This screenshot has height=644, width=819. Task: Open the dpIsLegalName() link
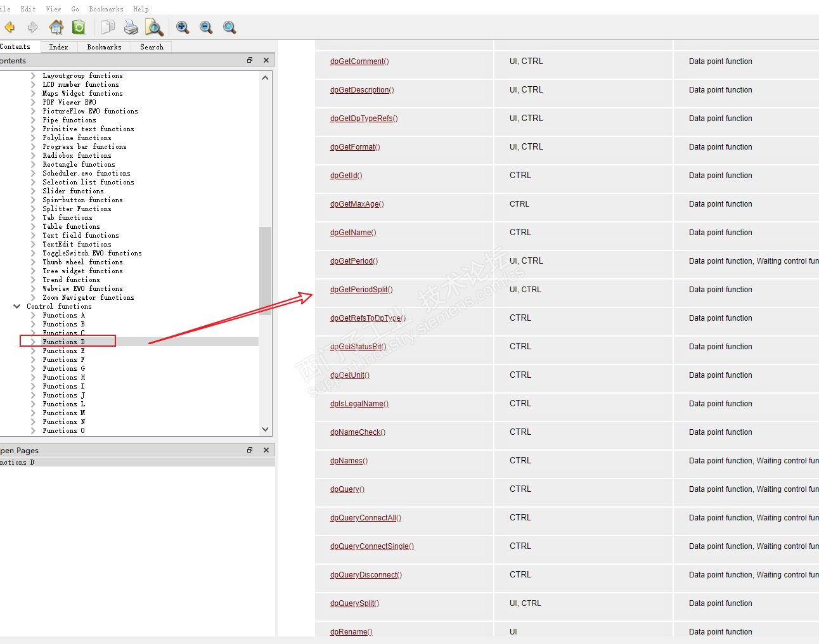click(x=359, y=404)
